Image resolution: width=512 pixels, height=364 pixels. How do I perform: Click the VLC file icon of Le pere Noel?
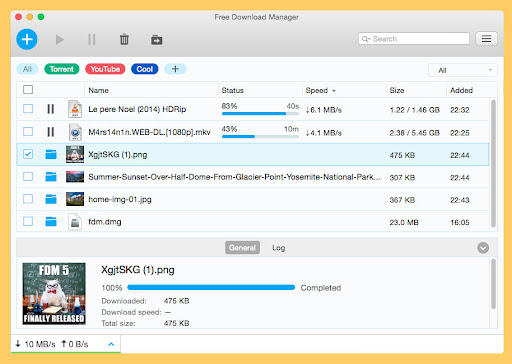click(x=75, y=109)
